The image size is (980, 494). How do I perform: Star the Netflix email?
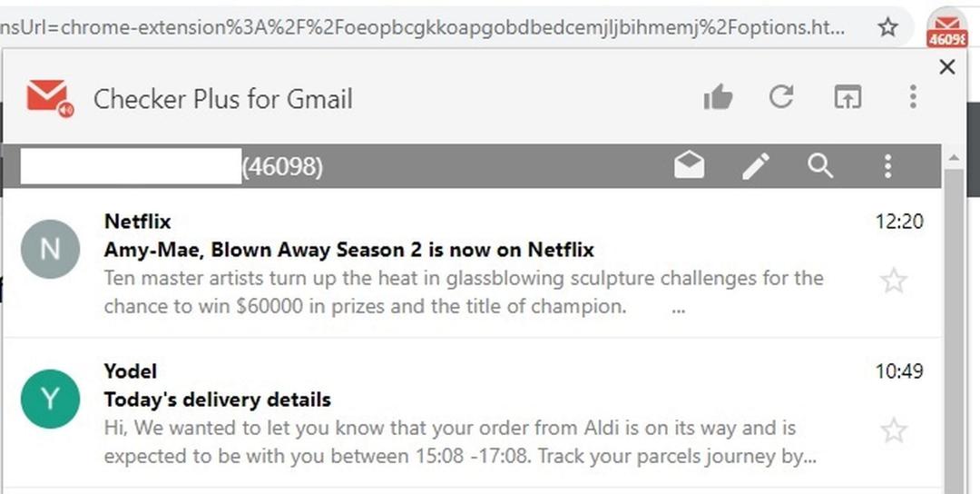(894, 281)
